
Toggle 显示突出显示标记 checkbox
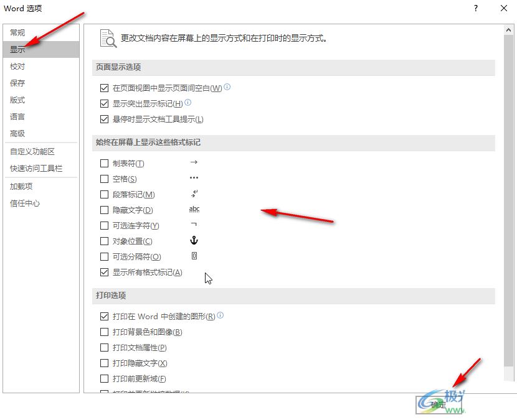(104, 104)
